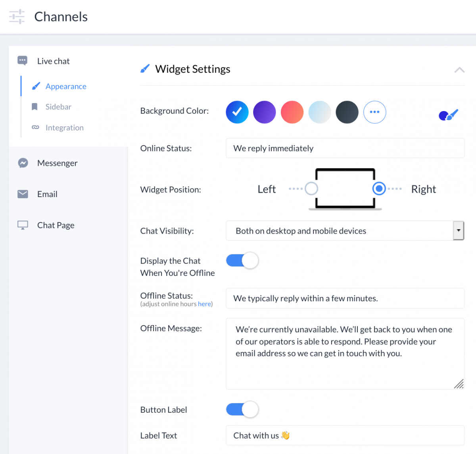Click the Online Status text field

pos(345,148)
